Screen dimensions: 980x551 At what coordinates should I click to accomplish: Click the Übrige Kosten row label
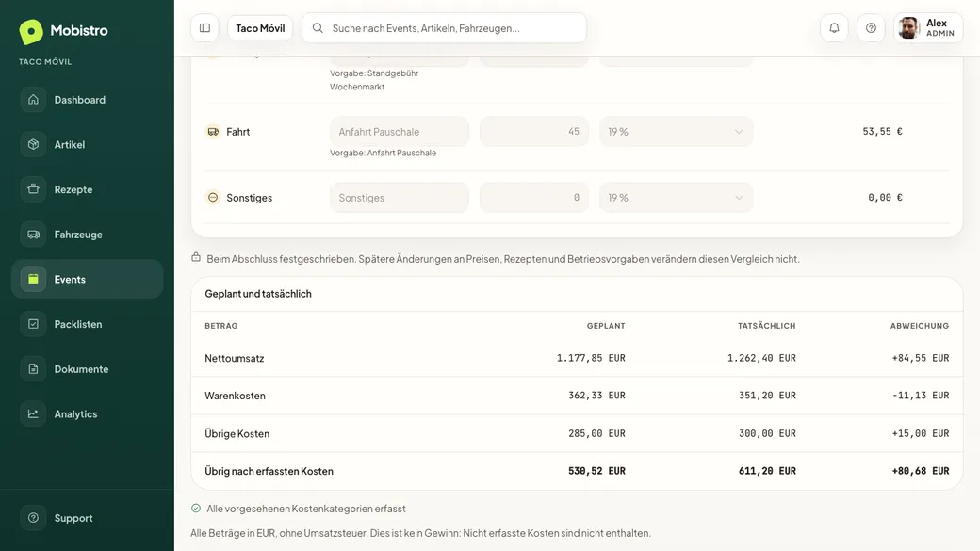click(x=237, y=433)
